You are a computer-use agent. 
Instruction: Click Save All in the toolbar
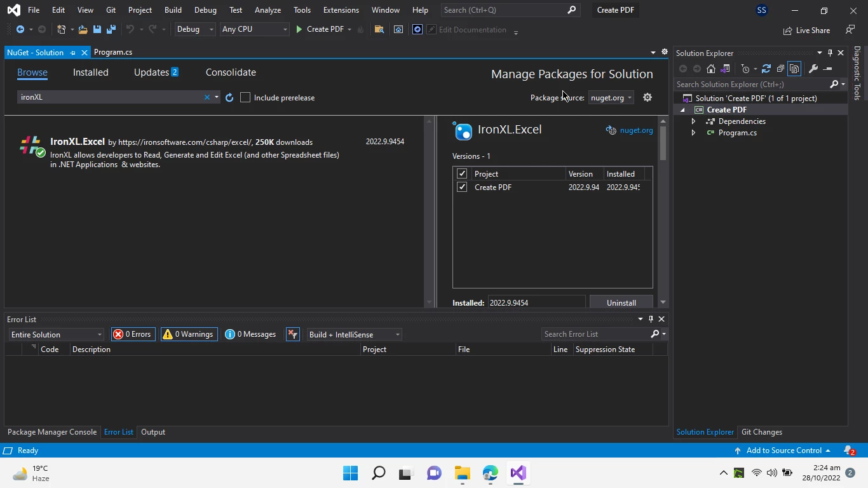coord(111,29)
